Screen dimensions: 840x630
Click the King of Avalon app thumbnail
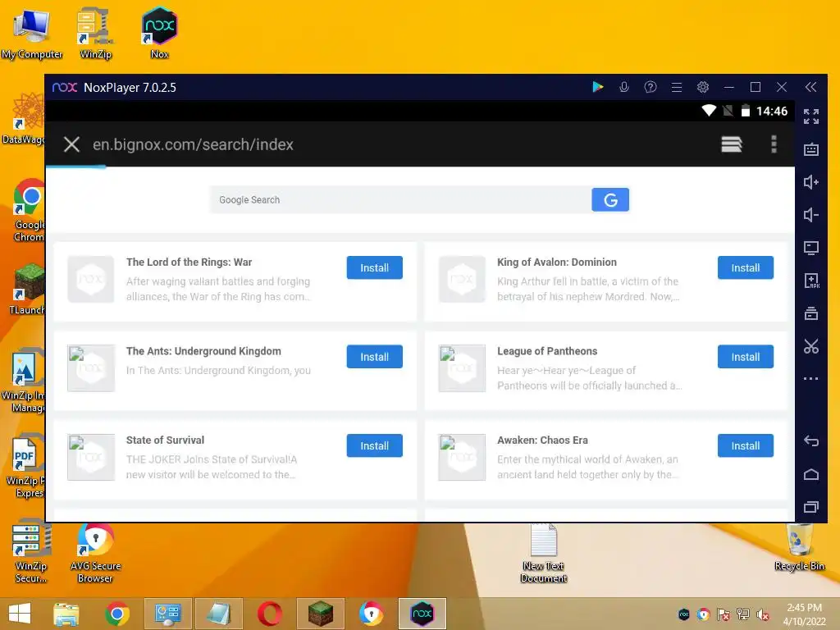coord(462,279)
